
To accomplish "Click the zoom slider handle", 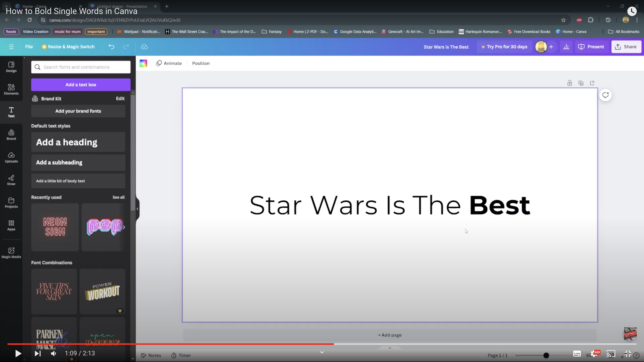I will (x=546, y=355).
